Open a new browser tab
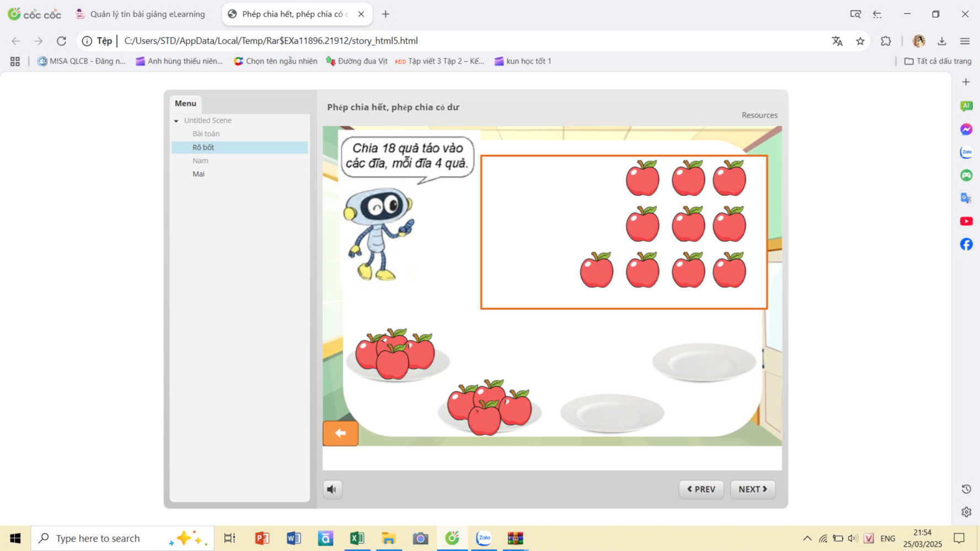The width and height of the screenshot is (980, 551). tap(385, 14)
